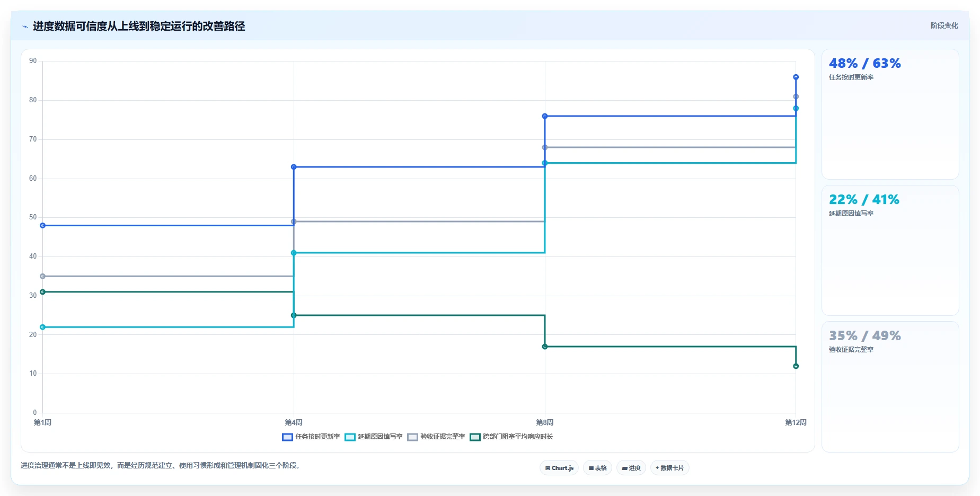The image size is (980, 496).
Task: Click the 延期原因填写率 point at 第4周 (41)
Action: coord(294,253)
